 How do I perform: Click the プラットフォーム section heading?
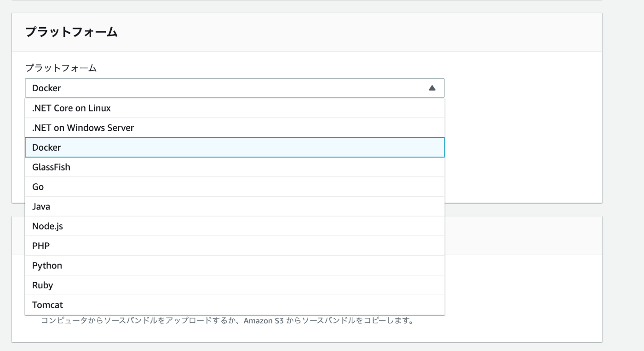click(71, 32)
